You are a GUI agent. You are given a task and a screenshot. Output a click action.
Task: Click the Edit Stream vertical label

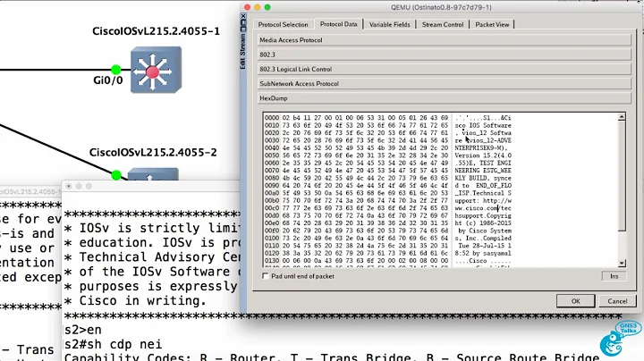[x=242, y=51]
